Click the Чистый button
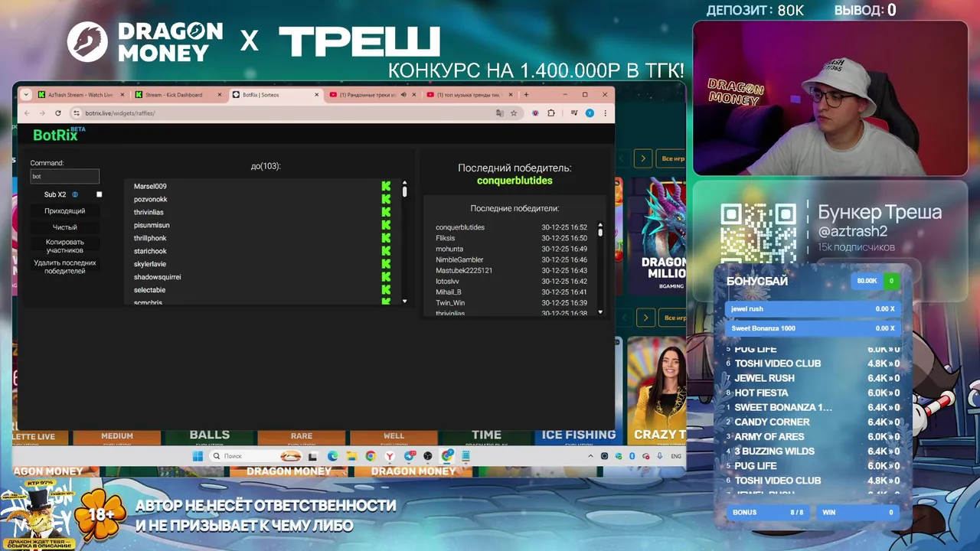This screenshot has height=551, width=980. (x=65, y=227)
